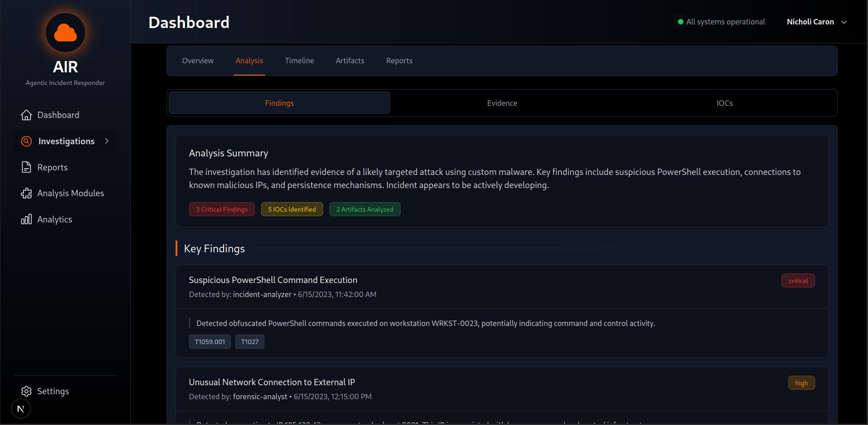
Task: Click the orange AIR cloud logo
Action: coord(65,33)
